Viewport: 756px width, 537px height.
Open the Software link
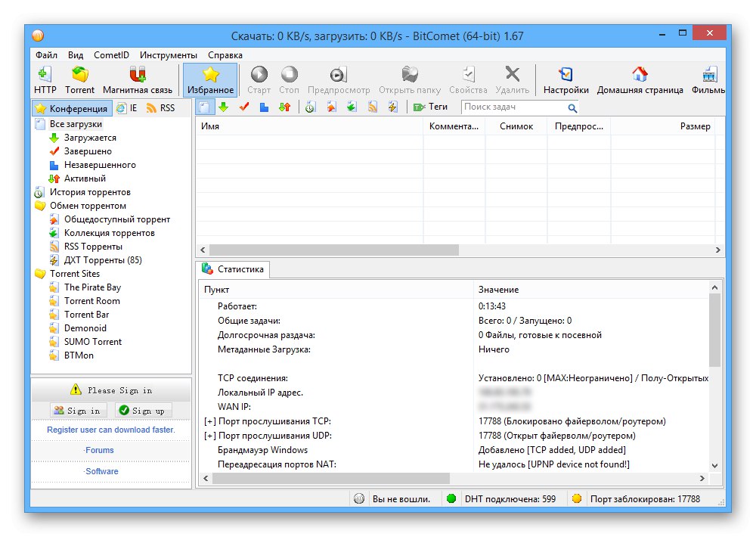click(101, 471)
